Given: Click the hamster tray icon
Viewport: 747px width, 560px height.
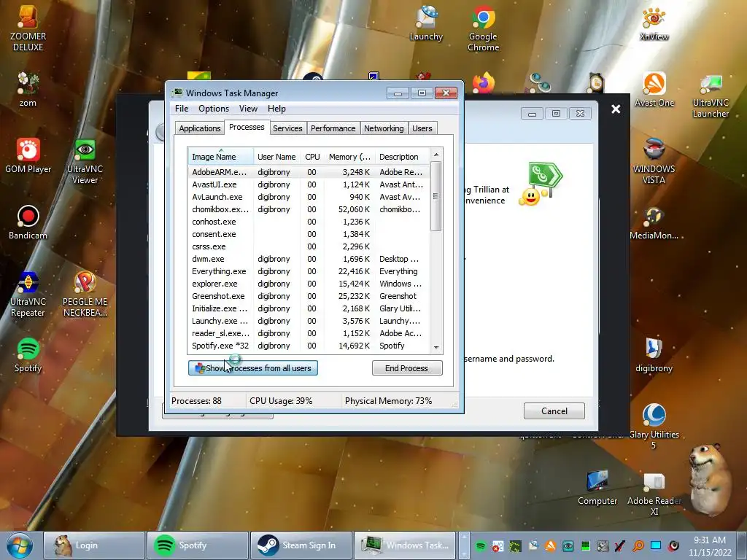Looking at the screenshot, I should click(603, 545).
